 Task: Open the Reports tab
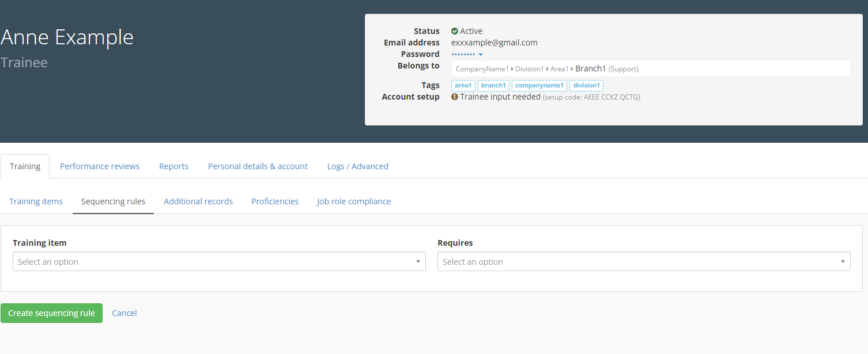coord(173,166)
